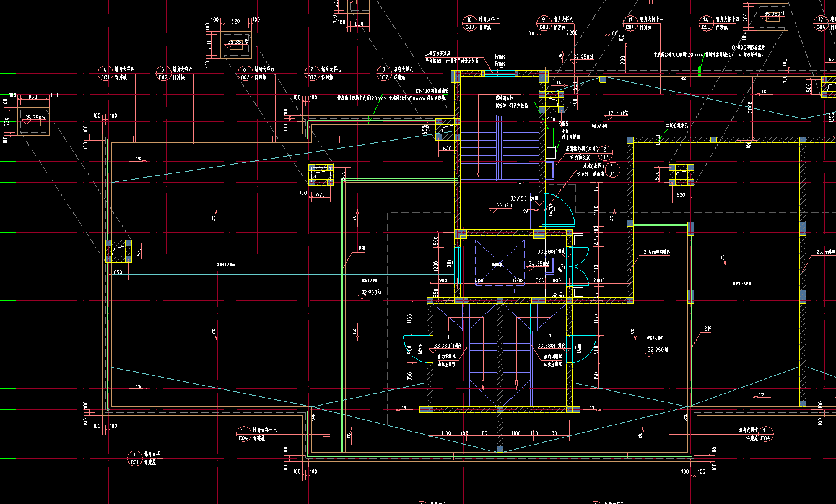Pick the index bubble numbered 2 over 119

pos(604,154)
